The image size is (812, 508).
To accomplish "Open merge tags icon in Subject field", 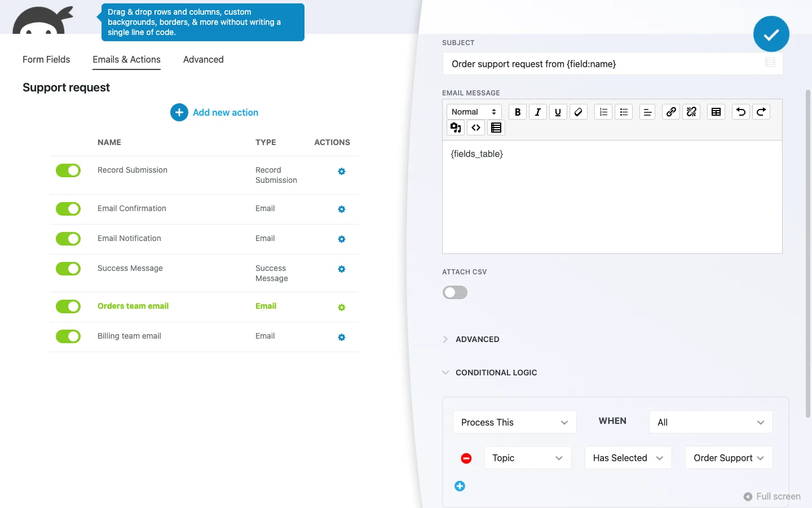I will (x=770, y=63).
